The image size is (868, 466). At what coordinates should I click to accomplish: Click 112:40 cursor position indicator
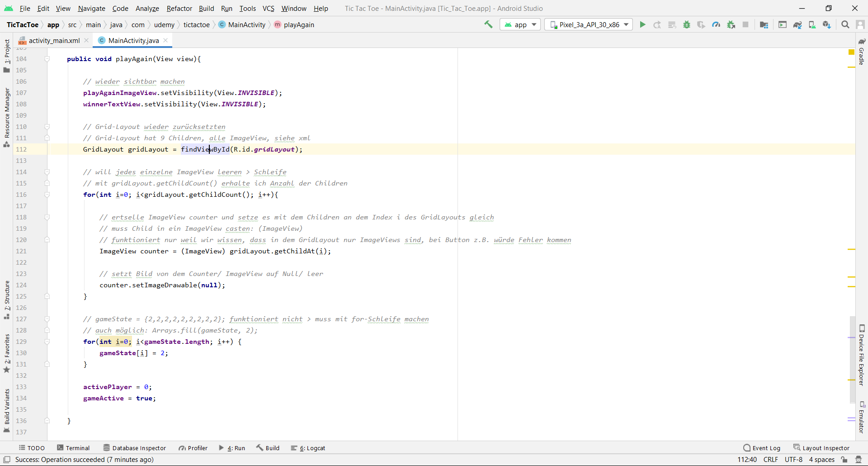(x=747, y=460)
